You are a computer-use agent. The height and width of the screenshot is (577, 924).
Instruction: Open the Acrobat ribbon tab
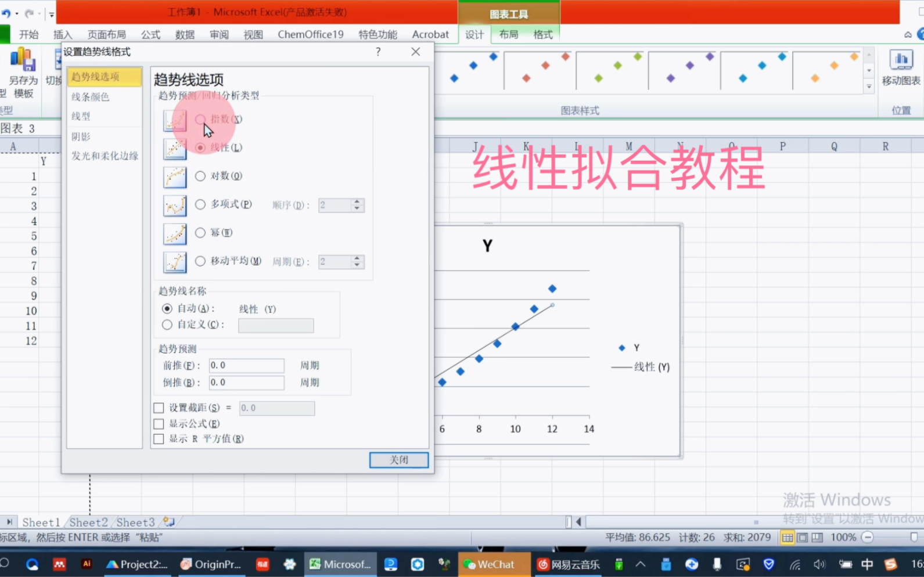point(430,34)
